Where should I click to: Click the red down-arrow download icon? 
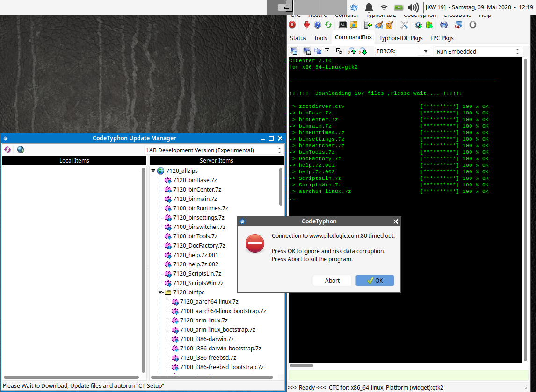[307, 25]
